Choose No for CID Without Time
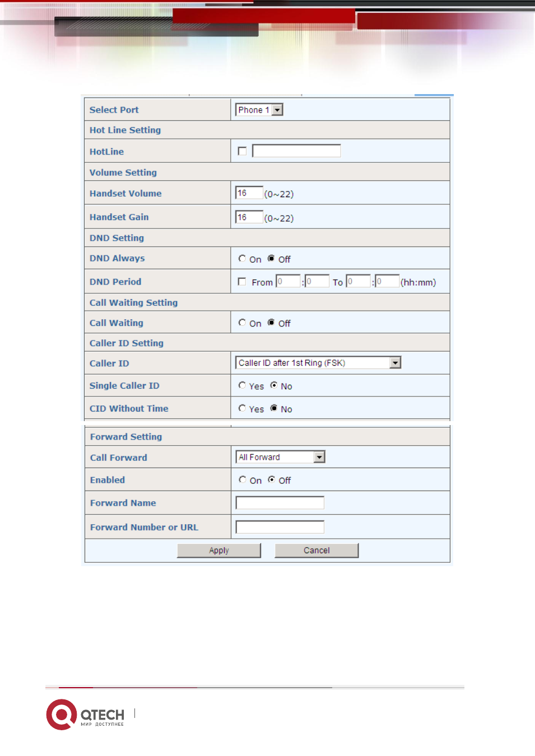 [274, 408]
